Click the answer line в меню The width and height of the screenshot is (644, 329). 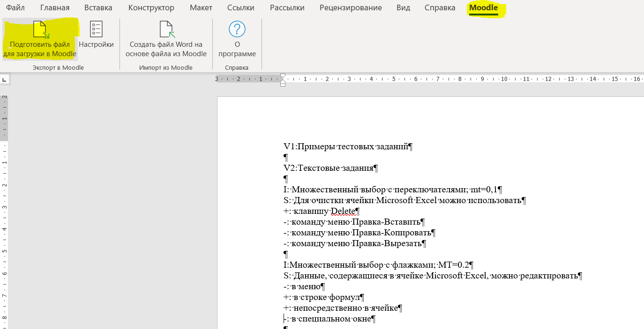(304, 286)
